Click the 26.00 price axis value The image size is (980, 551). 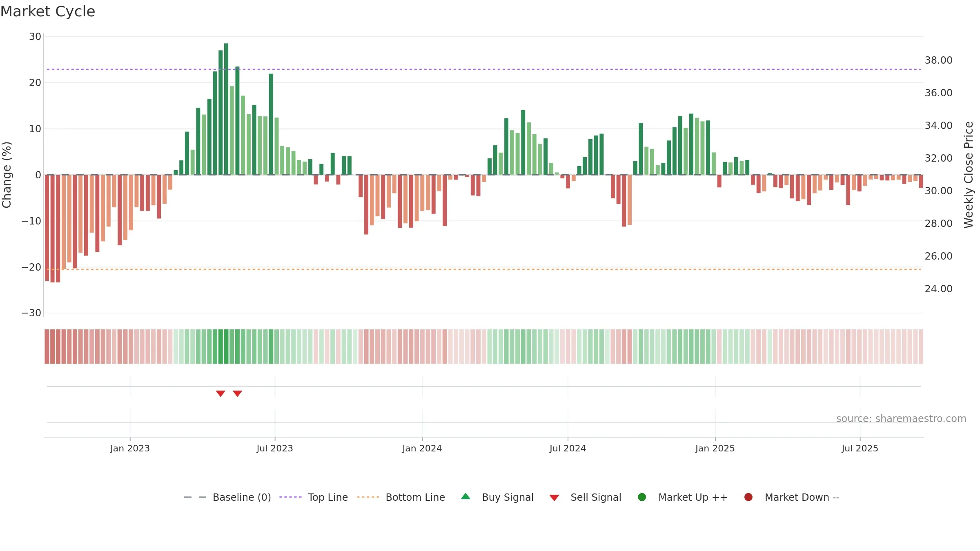point(938,256)
